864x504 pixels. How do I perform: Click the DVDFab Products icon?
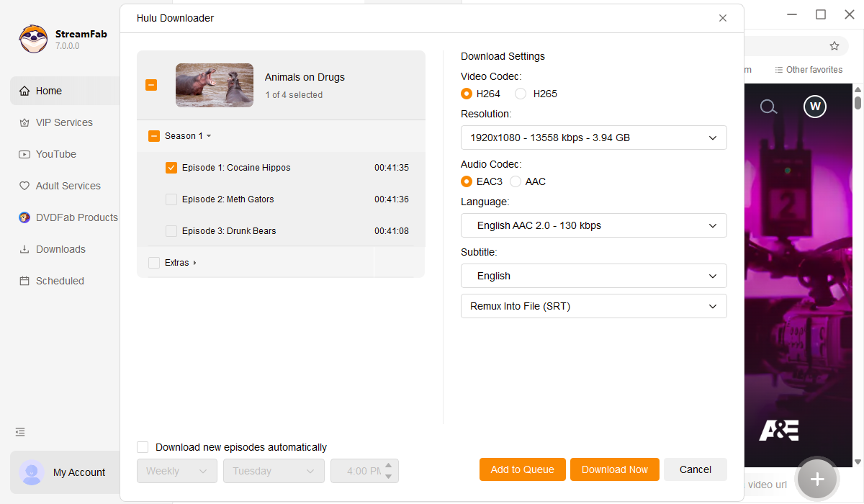pos(24,217)
